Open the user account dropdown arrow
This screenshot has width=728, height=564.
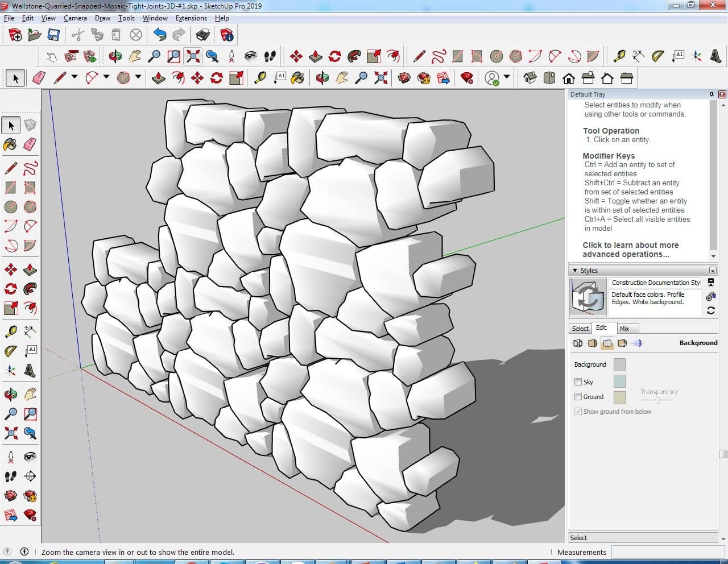pos(507,77)
